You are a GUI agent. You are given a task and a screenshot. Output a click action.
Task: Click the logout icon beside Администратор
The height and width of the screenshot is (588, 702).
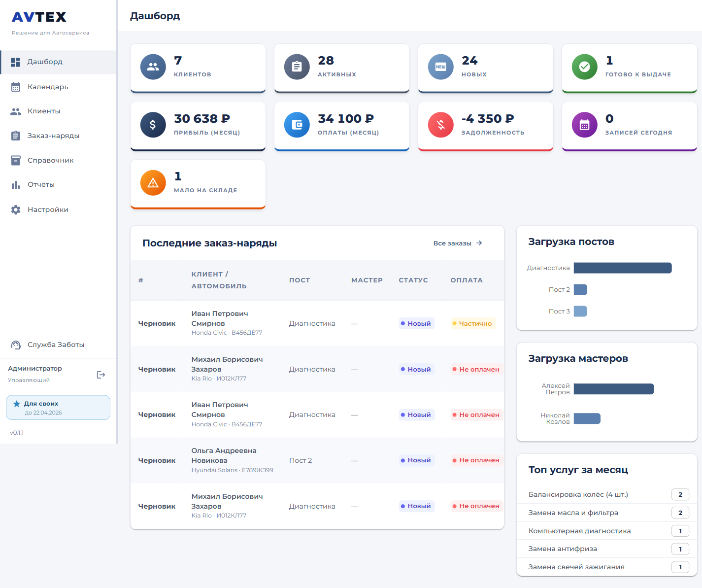tap(101, 375)
